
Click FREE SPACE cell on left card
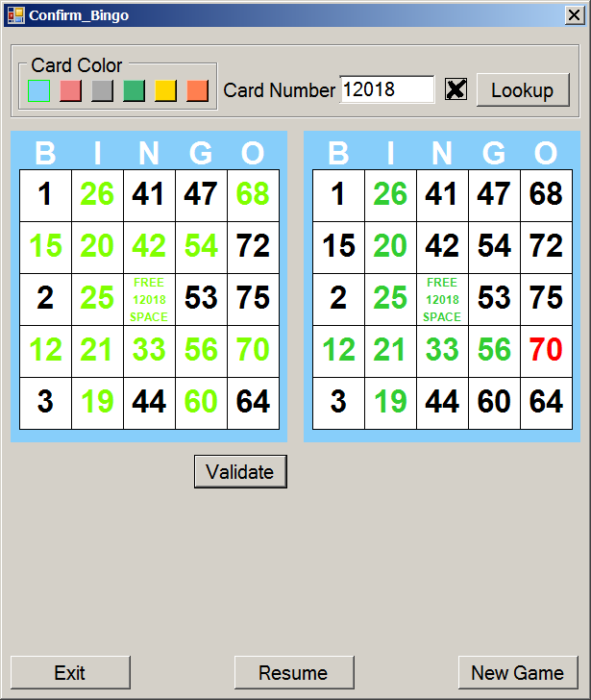149,300
